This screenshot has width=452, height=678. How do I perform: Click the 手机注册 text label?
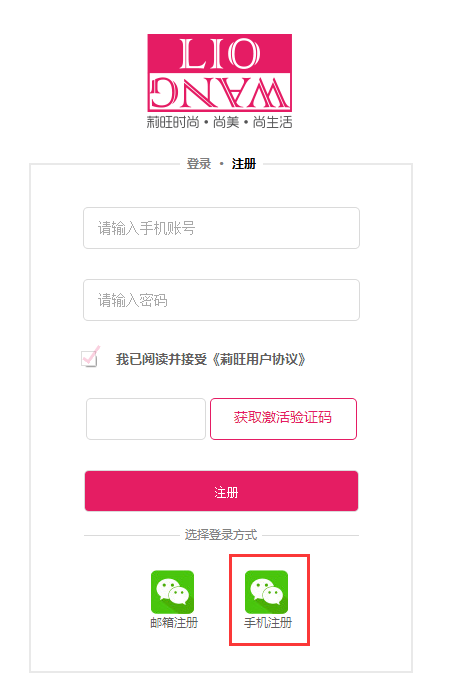268,623
